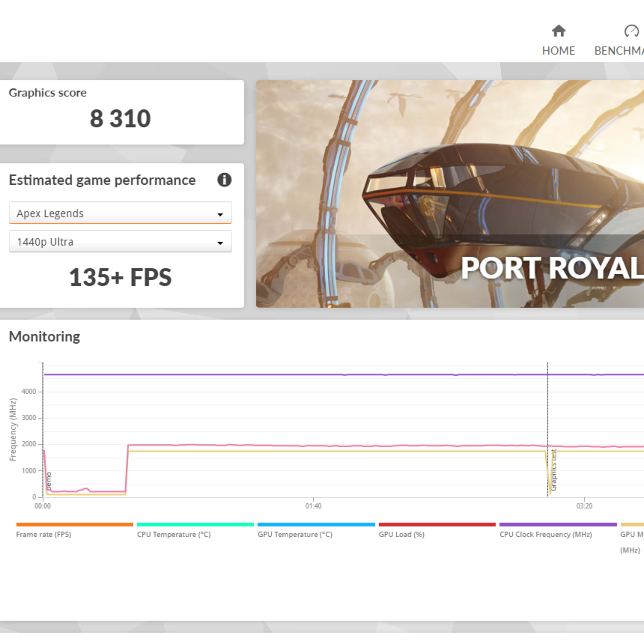Go to the HOME menu label

559,51
